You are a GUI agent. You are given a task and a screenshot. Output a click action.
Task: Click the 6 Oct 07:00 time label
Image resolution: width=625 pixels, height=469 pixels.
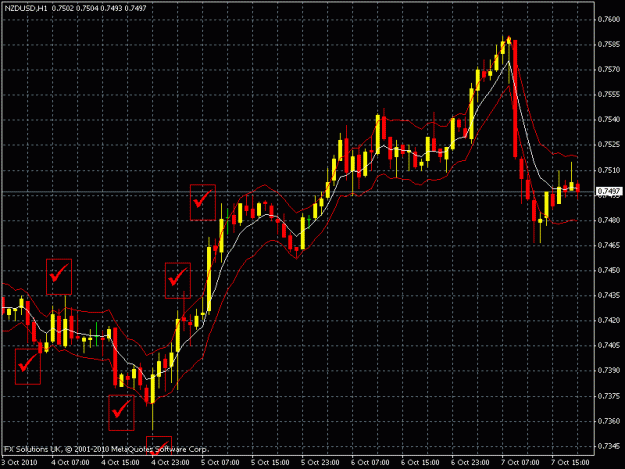tap(370, 463)
